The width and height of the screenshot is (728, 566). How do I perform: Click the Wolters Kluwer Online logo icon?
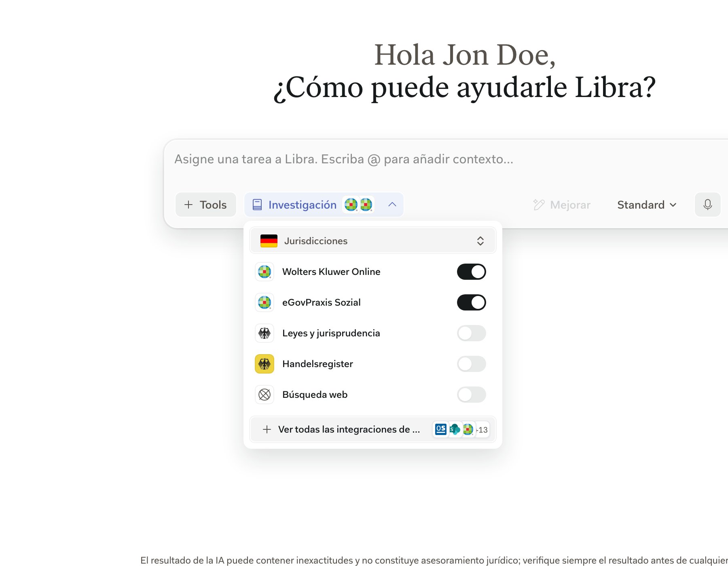pos(265,272)
